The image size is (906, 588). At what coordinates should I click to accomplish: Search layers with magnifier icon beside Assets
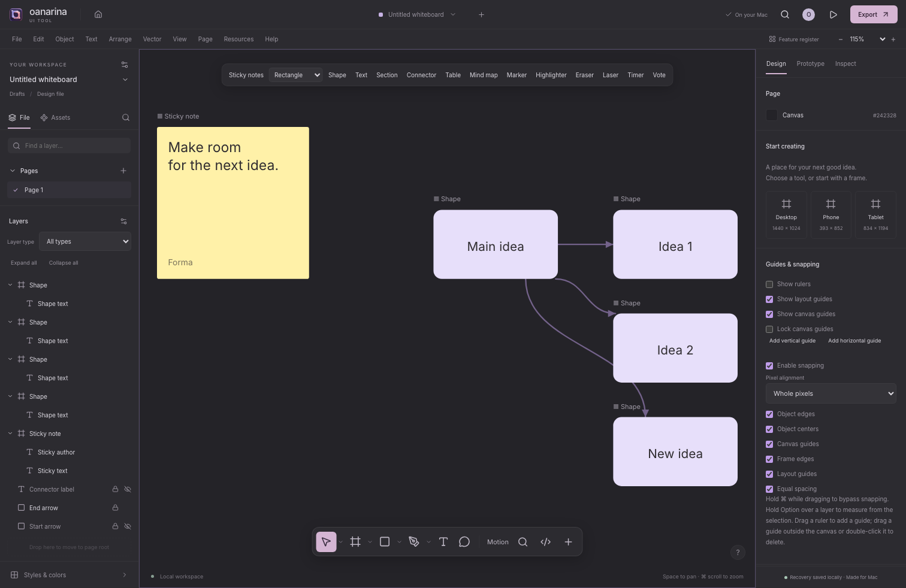point(126,117)
